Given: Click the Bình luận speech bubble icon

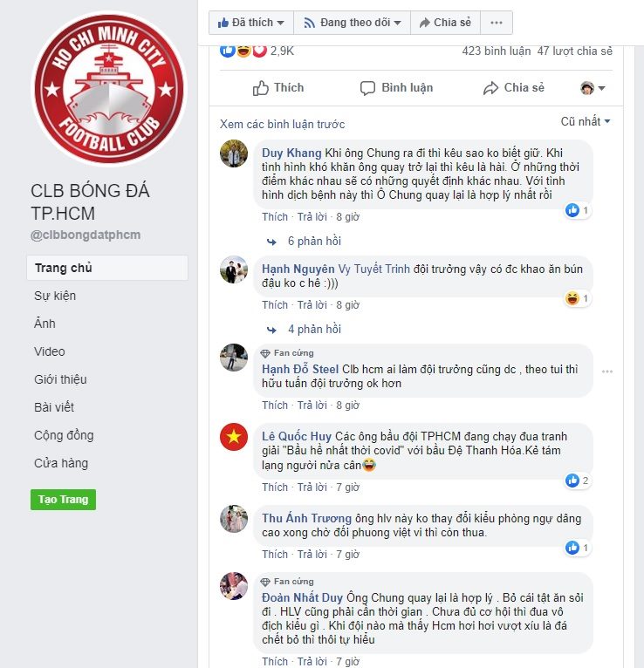Looking at the screenshot, I should (x=367, y=88).
